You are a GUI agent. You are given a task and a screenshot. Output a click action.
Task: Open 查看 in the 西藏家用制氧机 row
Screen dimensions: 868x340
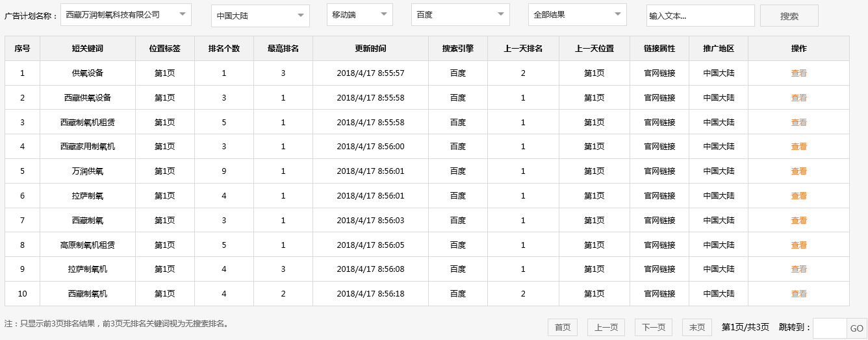point(798,147)
